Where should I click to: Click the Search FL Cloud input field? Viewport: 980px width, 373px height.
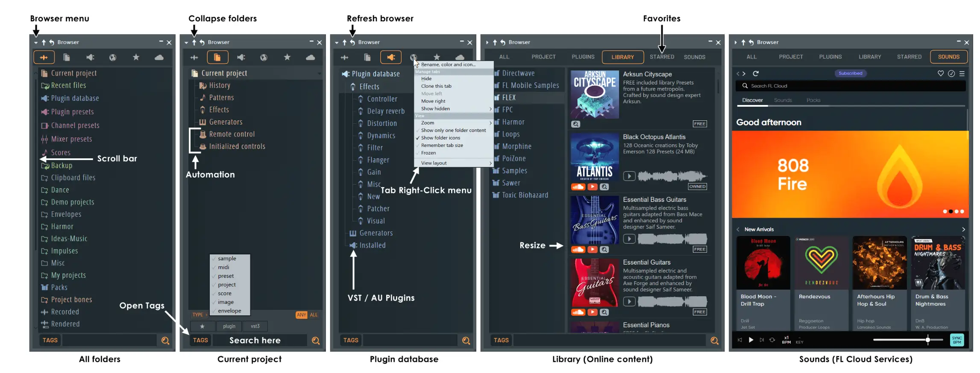[x=850, y=86]
